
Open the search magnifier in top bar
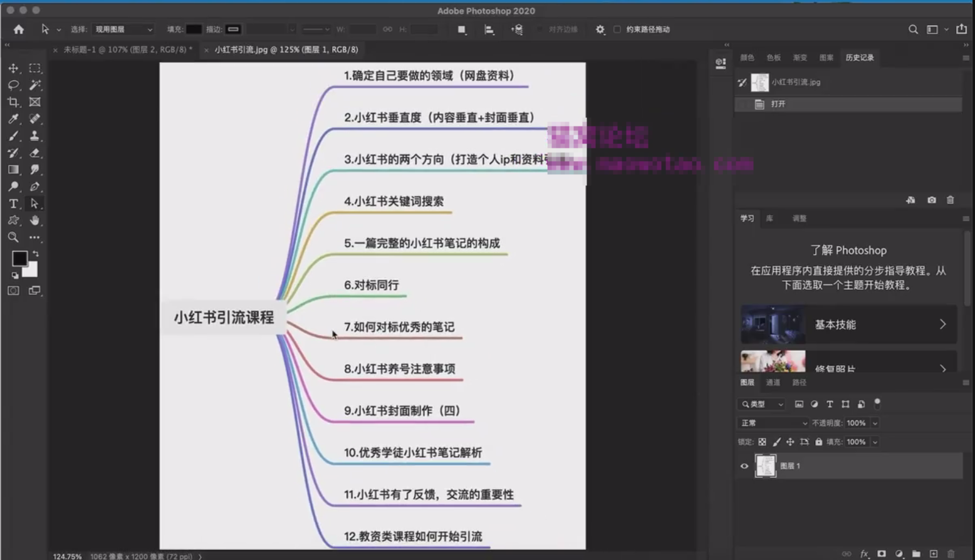point(913,29)
